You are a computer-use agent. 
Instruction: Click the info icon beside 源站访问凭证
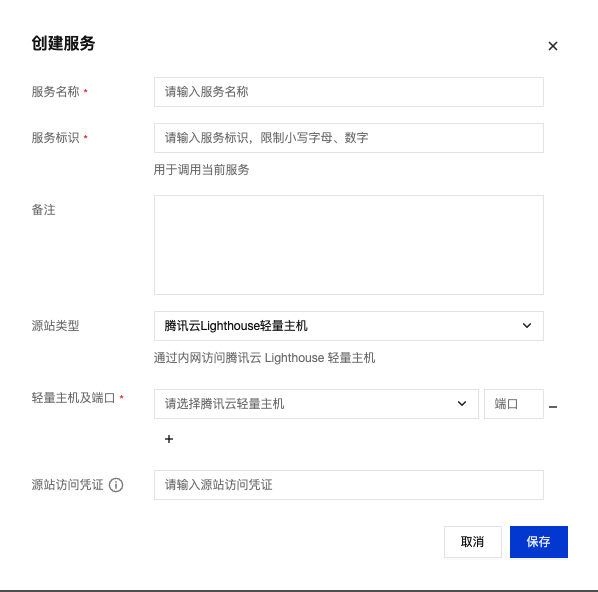click(116, 485)
